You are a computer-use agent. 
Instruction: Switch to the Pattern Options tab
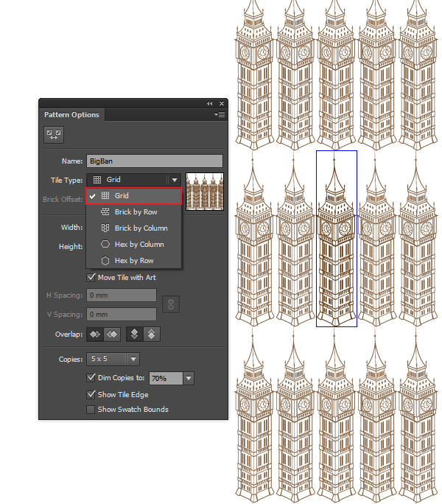point(71,115)
